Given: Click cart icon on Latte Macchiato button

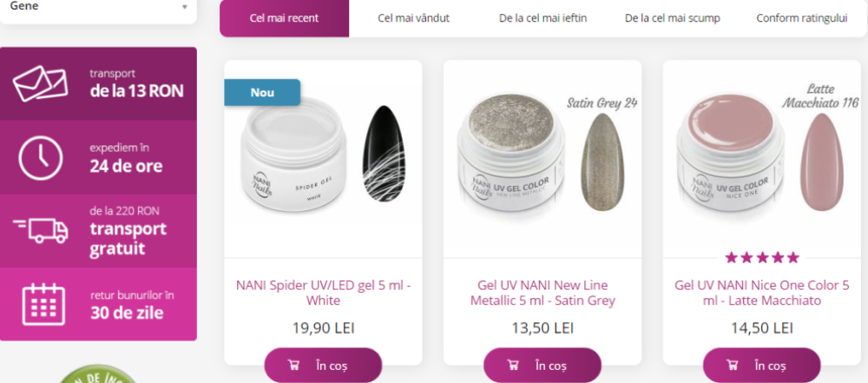Looking at the screenshot, I should 733,366.
